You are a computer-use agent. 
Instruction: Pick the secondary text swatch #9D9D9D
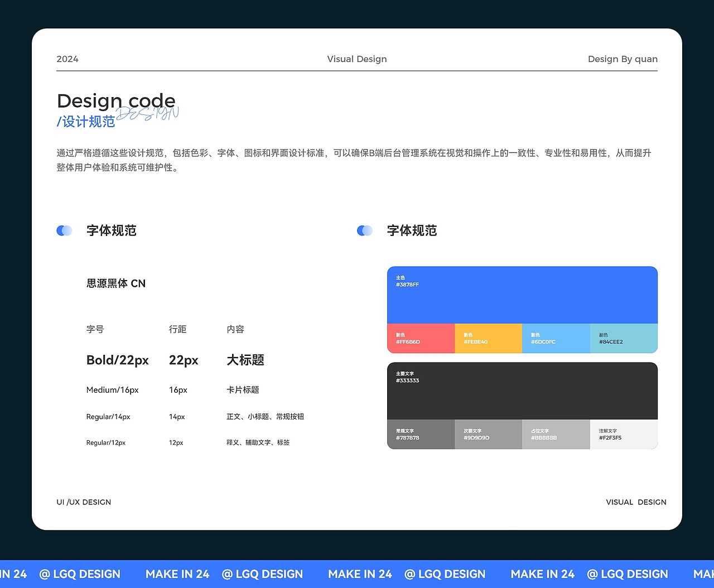tap(488, 434)
